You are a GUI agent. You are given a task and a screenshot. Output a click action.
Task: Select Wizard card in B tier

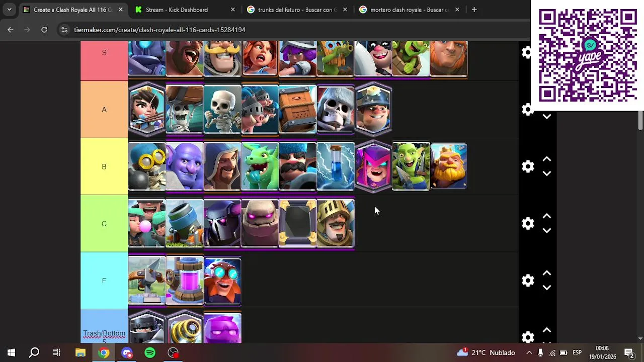[222, 166]
